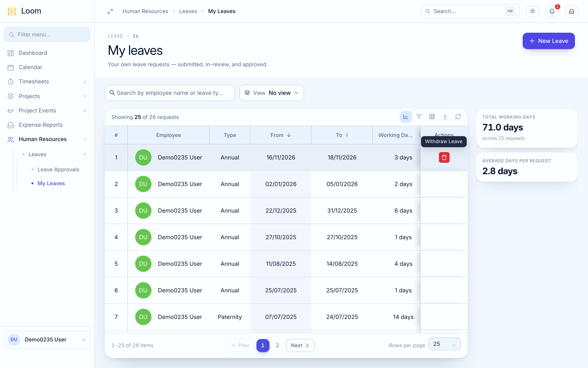Expand Projects menu chevron

[85, 96]
